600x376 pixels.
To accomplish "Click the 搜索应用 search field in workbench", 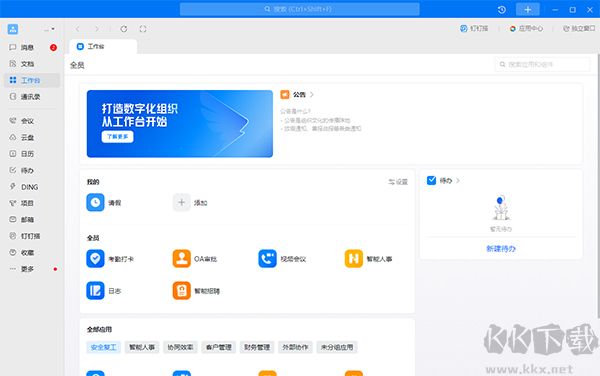I will [543, 64].
